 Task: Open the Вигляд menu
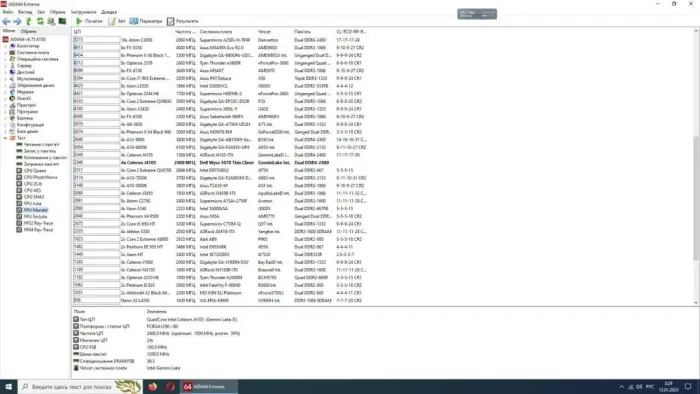pyautogui.click(x=25, y=12)
